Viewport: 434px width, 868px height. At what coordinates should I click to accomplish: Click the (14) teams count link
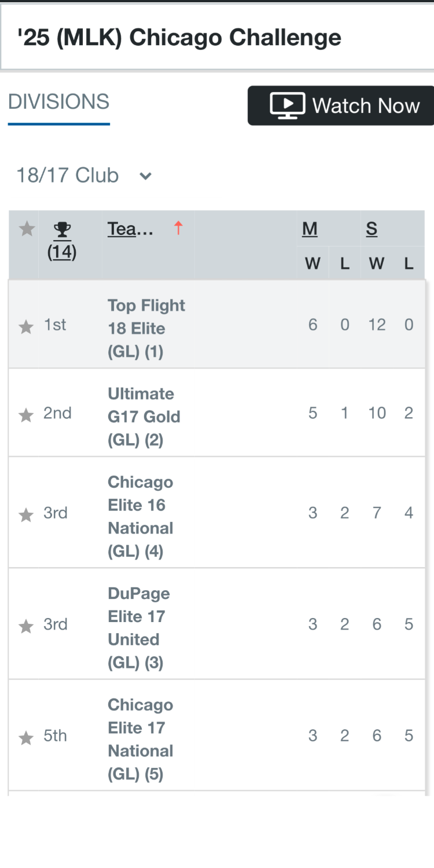point(62,252)
